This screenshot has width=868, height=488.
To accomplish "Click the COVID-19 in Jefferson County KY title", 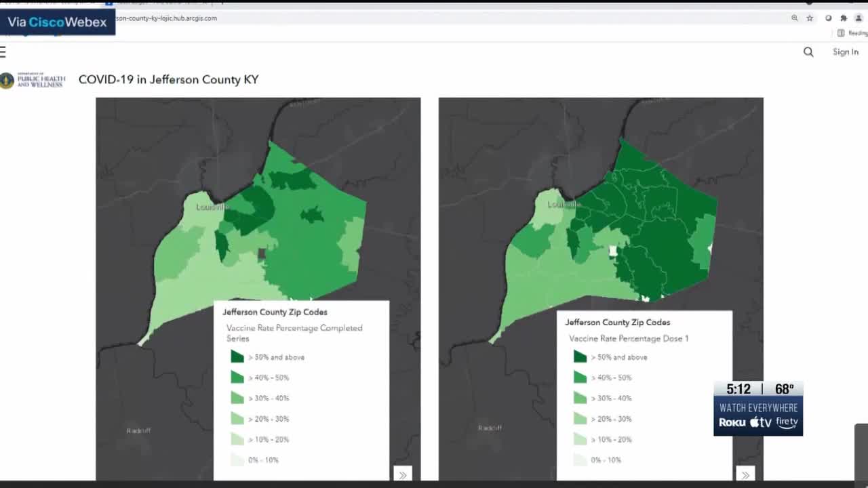I will pyautogui.click(x=168, y=79).
